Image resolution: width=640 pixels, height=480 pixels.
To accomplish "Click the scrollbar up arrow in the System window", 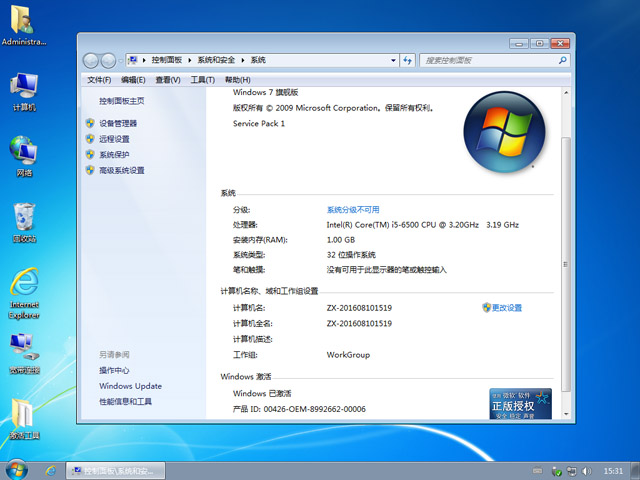I will (566, 93).
